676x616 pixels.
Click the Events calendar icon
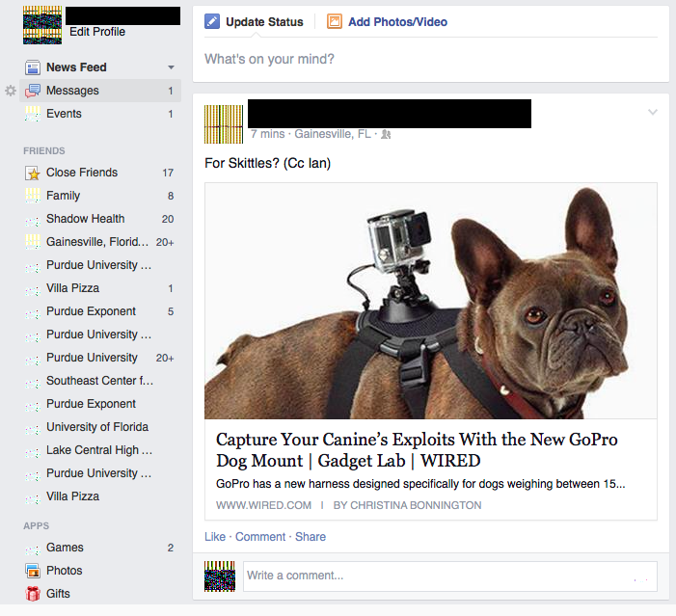pos(33,114)
